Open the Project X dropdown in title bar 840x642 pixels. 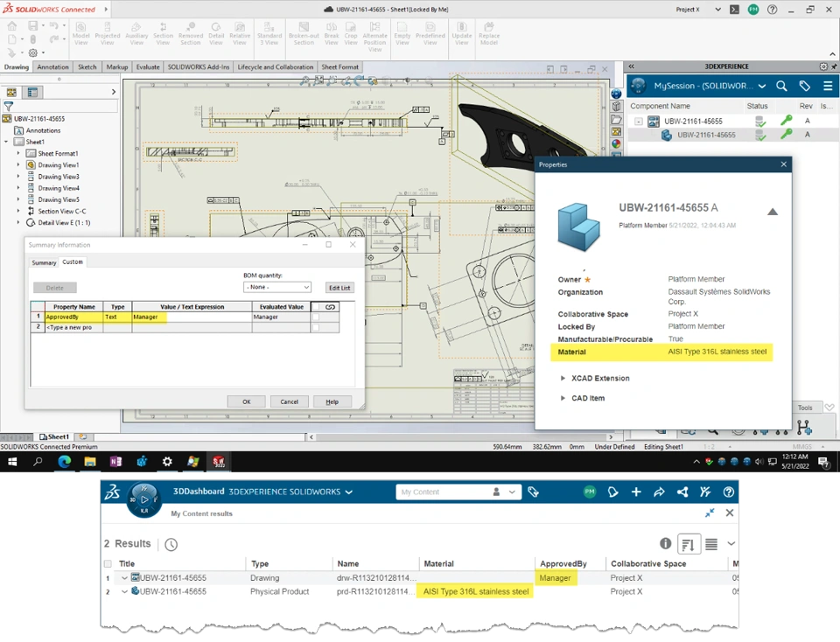pyautogui.click(x=717, y=9)
